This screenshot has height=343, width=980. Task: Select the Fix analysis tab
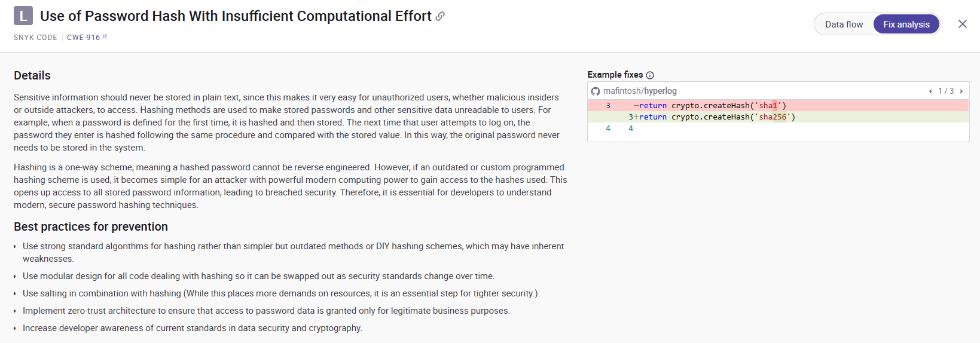point(906,24)
